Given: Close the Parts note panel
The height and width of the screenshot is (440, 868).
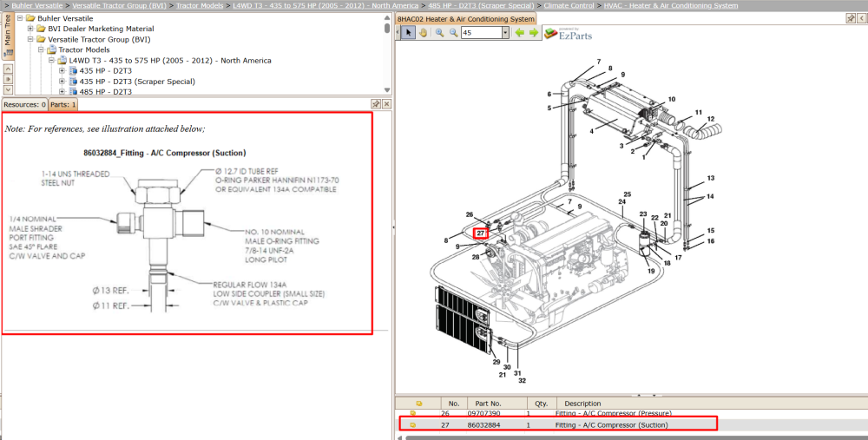Looking at the screenshot, I should click(x=386, y=104).
